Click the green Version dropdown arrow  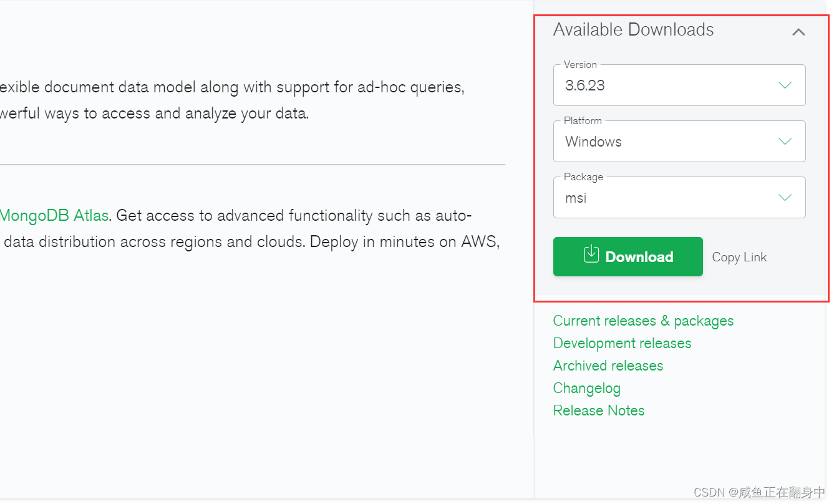tap(785, 85)
